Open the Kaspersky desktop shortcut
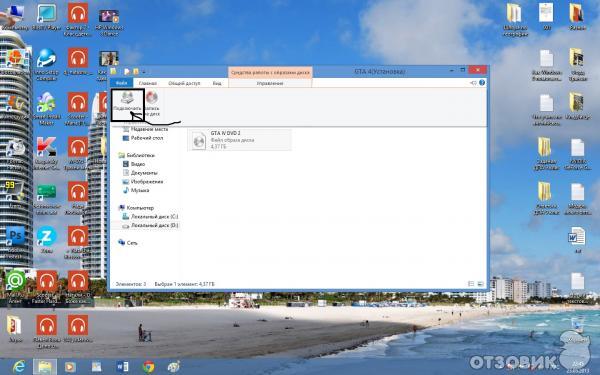This screenshot has width=600, height=375. 46,152
